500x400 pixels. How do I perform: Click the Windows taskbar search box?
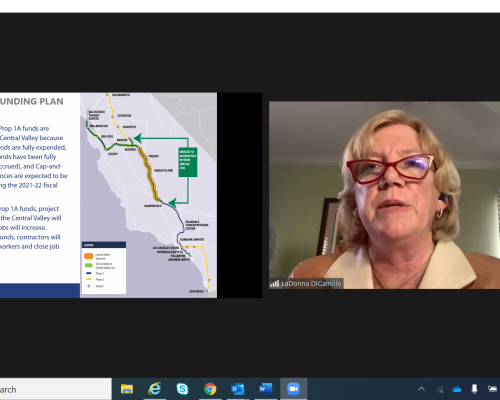coord(56,389)
